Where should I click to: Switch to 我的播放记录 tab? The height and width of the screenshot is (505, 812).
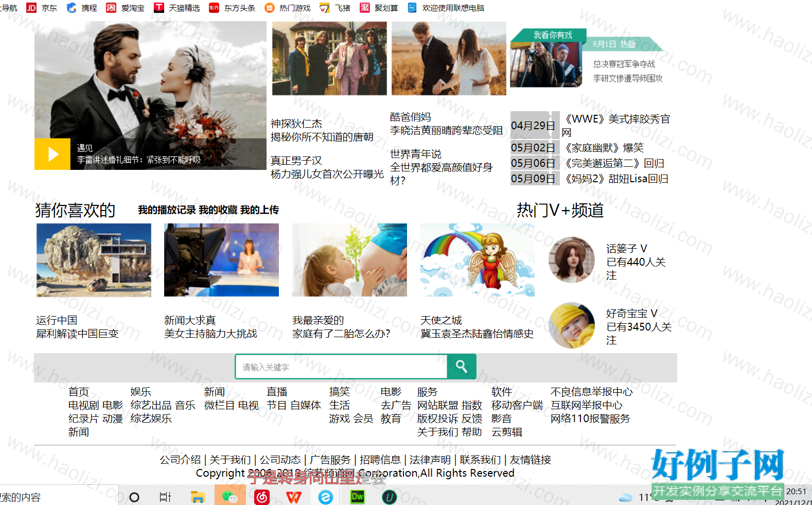click(x=167, y=210)
